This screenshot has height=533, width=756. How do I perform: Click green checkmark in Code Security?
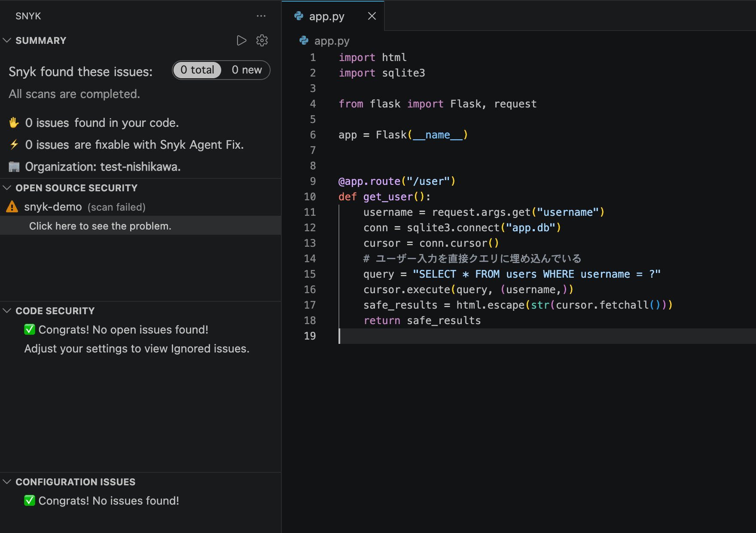[x=30, y=330]
